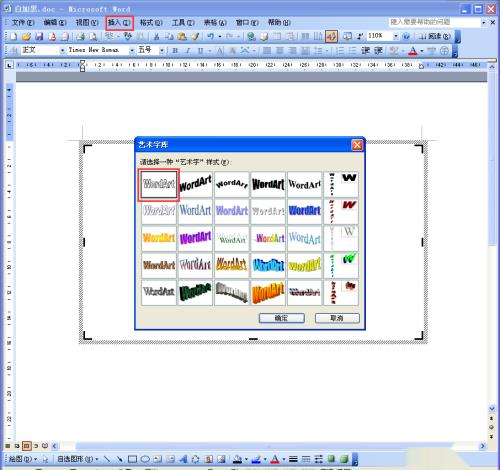Expand the Undo history dropdown arrow
The image size is (500, 470).
click(220, 36)
